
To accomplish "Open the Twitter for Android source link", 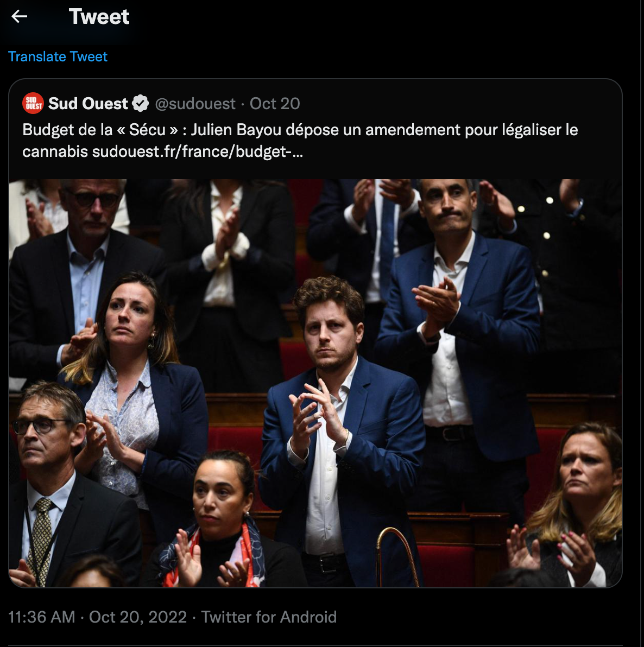I will click(x=269, y=617).
